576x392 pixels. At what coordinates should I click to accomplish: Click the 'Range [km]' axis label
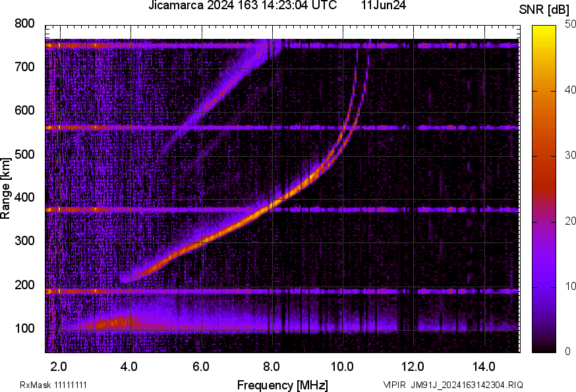coord(5,189)
